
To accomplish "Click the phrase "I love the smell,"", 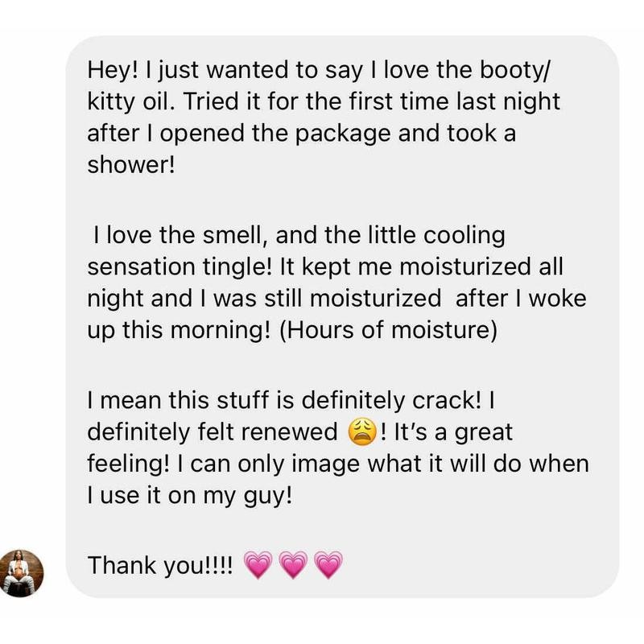I will click(x=180, y=236).
